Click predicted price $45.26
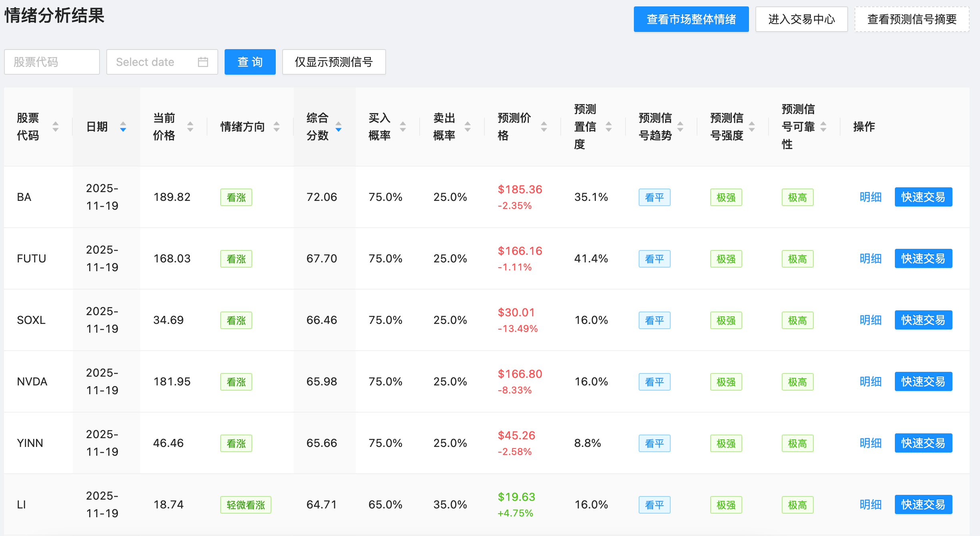Image resolution: width=980 pixels, height=536 pixels. click(x=516, y=435)
